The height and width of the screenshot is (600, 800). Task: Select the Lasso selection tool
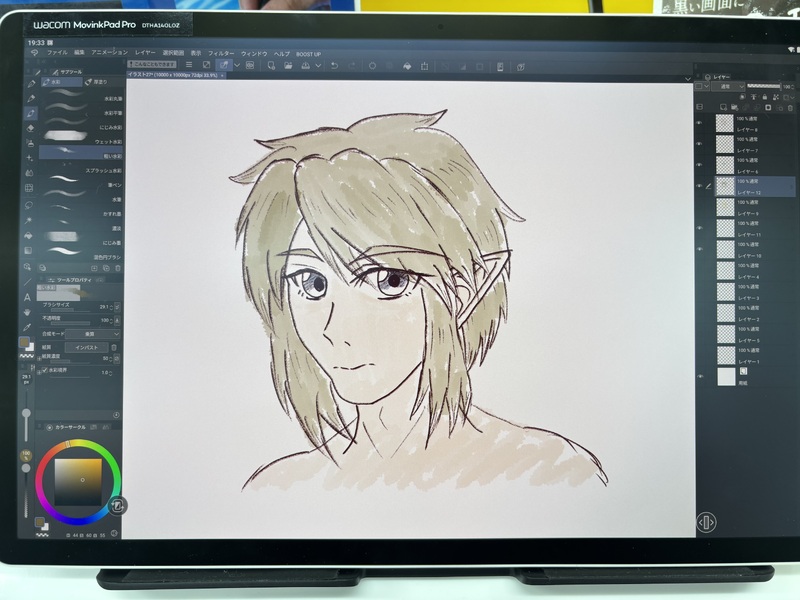click(x=29, y=205)
